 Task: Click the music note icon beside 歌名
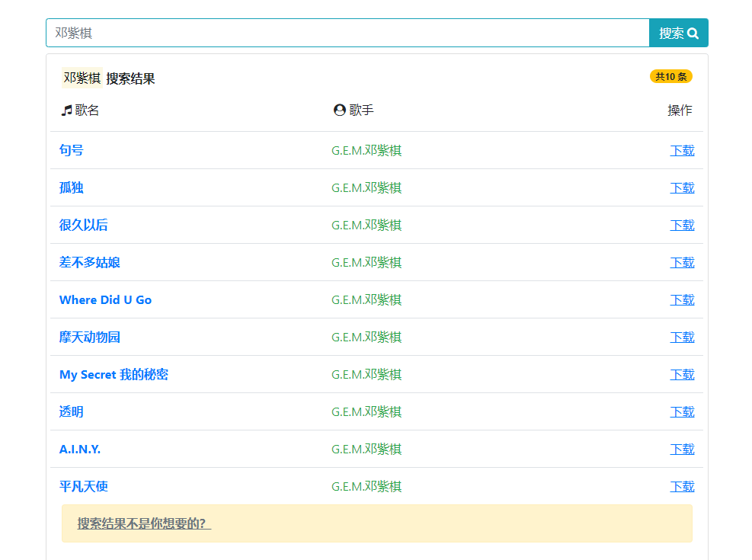tap(66, 110)
